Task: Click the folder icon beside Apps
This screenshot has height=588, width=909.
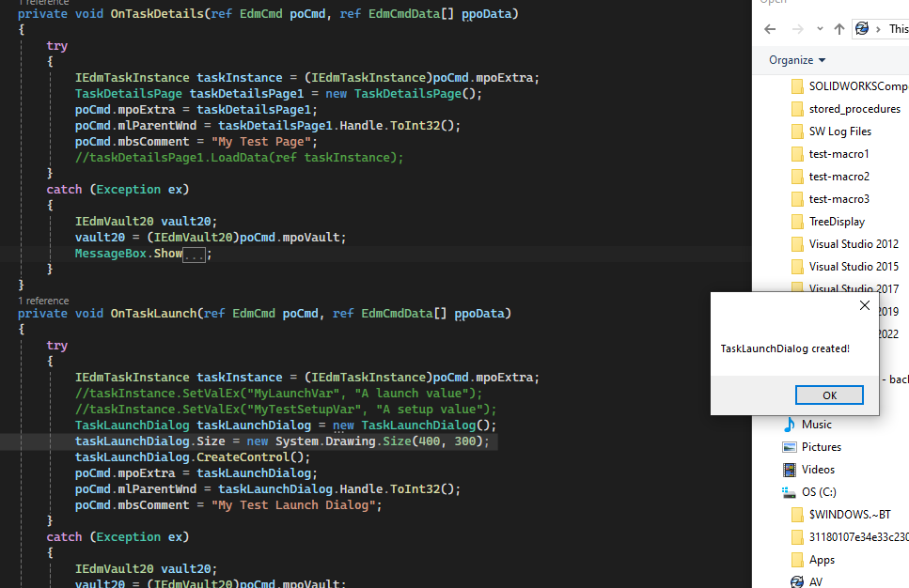Action: (798, 560)
